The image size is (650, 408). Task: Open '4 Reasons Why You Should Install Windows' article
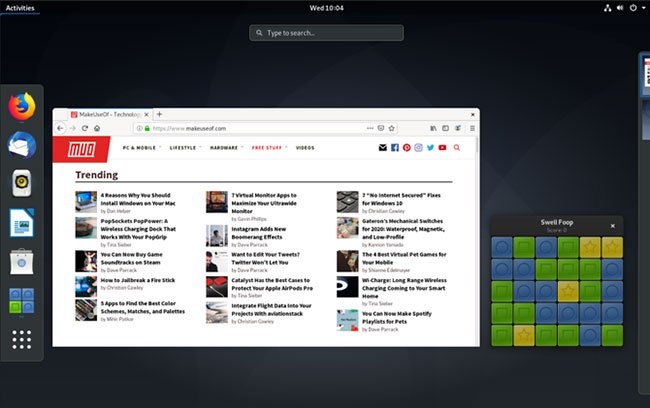pos(138,199)
